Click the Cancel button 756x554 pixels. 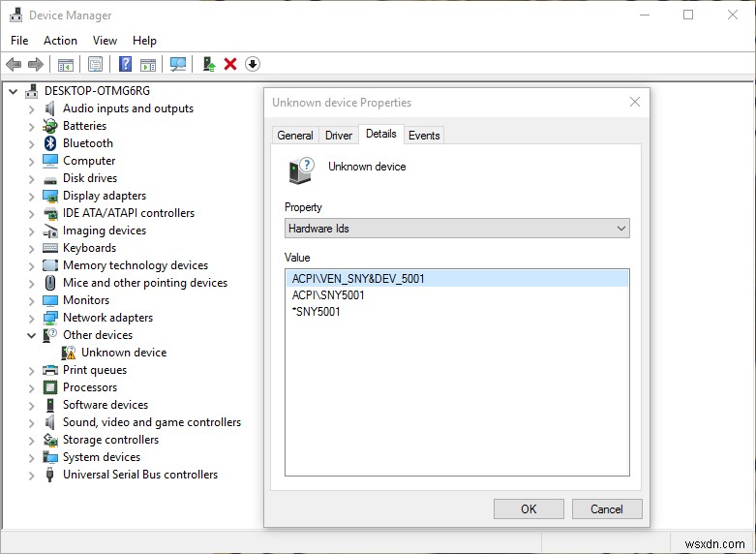pyautogui.click(x=607, y=509)
